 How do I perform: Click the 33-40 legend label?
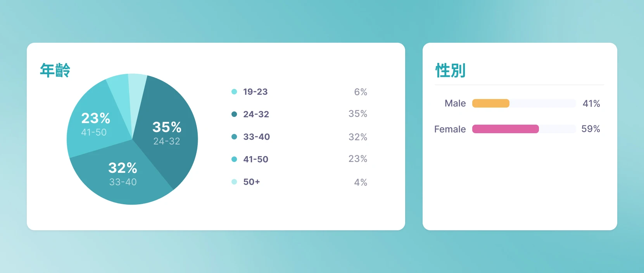256,137
